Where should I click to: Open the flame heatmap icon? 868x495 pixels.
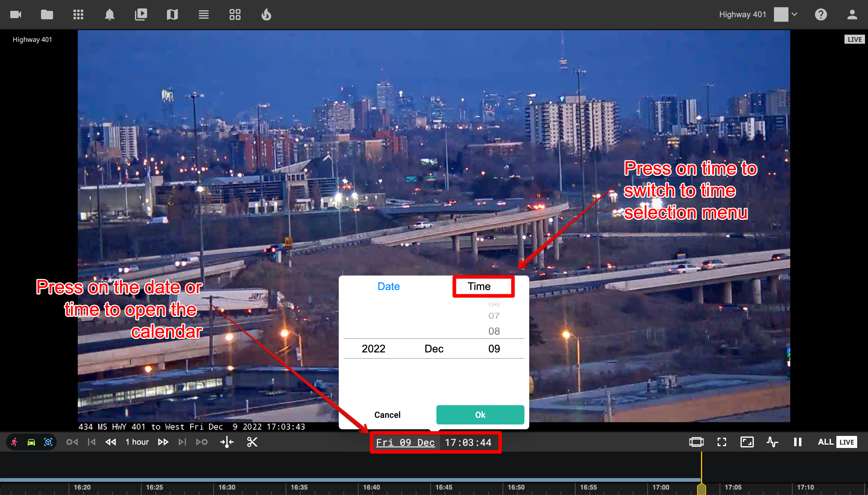tap(266, 14)
